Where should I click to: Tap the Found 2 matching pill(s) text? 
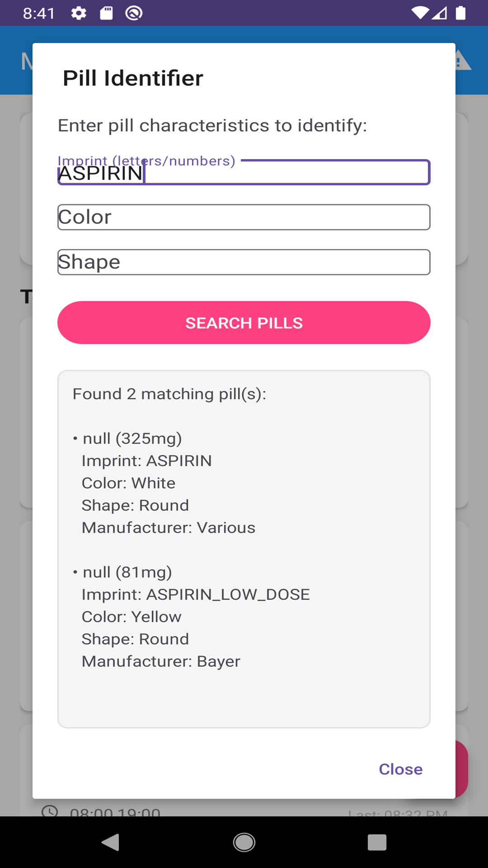pyautogui.click(x=169, y=394)
